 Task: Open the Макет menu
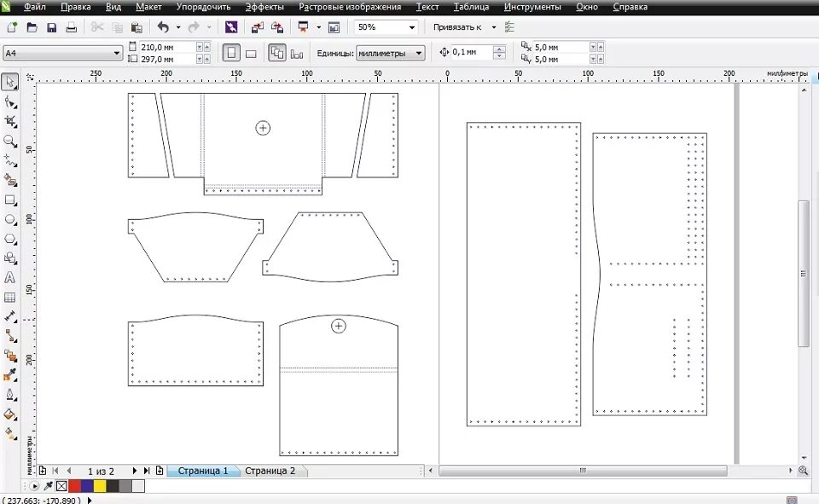coord(148,7)
